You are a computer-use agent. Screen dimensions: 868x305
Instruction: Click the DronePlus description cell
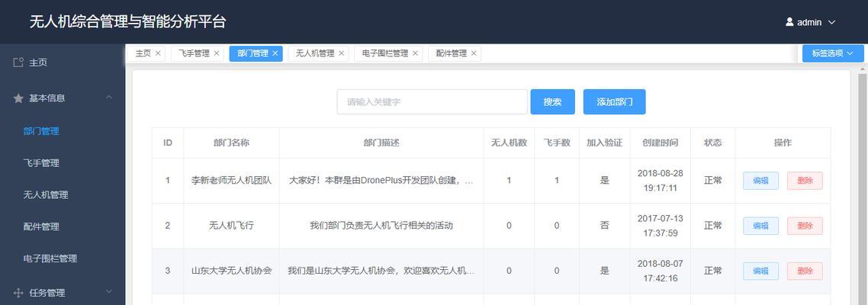381,181
